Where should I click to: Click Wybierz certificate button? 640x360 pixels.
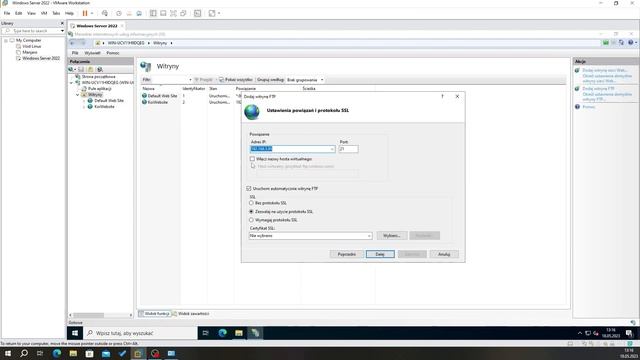click(392, 236)
